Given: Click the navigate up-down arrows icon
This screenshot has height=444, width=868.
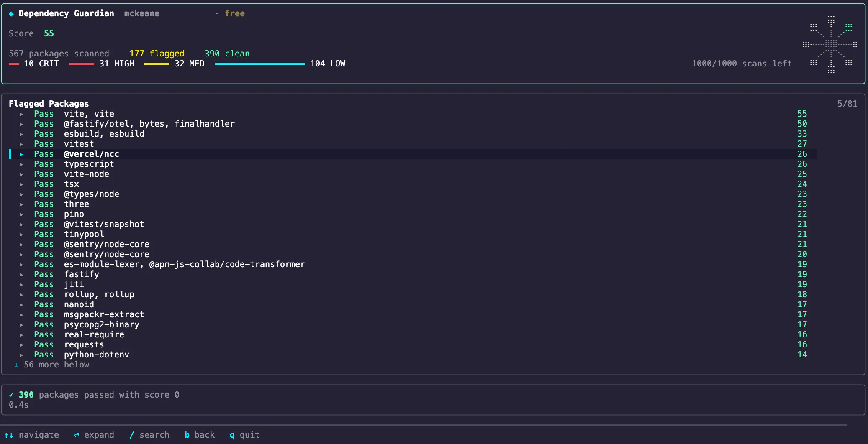Looking at the screenshot, I should (x=9, y=435).
